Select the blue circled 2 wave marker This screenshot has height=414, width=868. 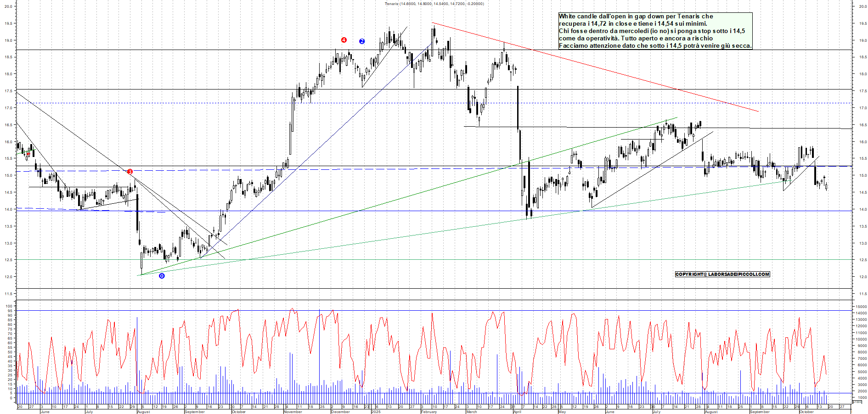click(362, 41)
